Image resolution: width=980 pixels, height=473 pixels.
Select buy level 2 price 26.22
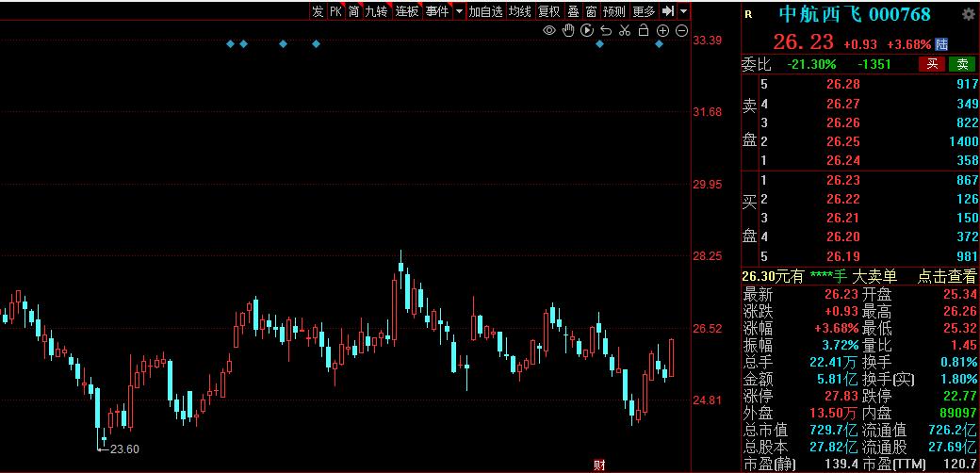pos(842,199)
